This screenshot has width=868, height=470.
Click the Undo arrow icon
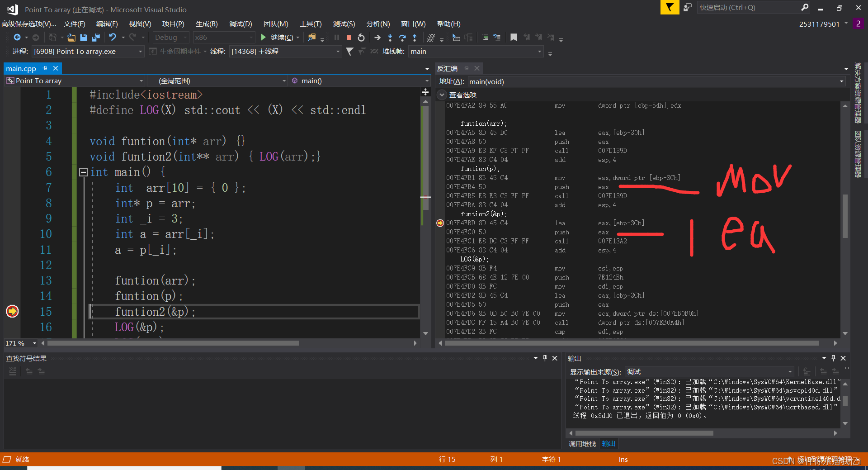pyautogui.click(x=113, y=38)
